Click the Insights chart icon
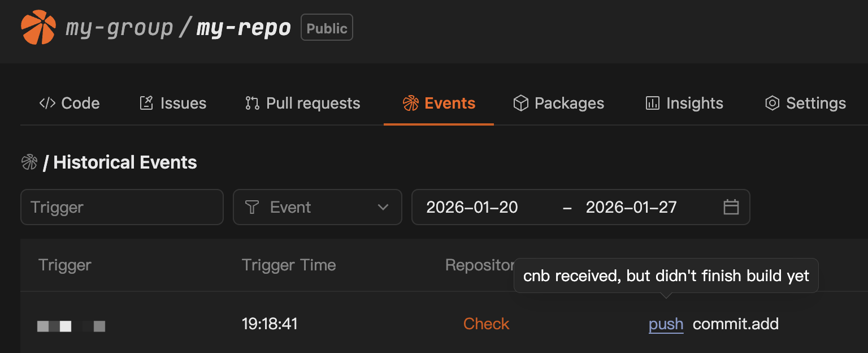 653,103
